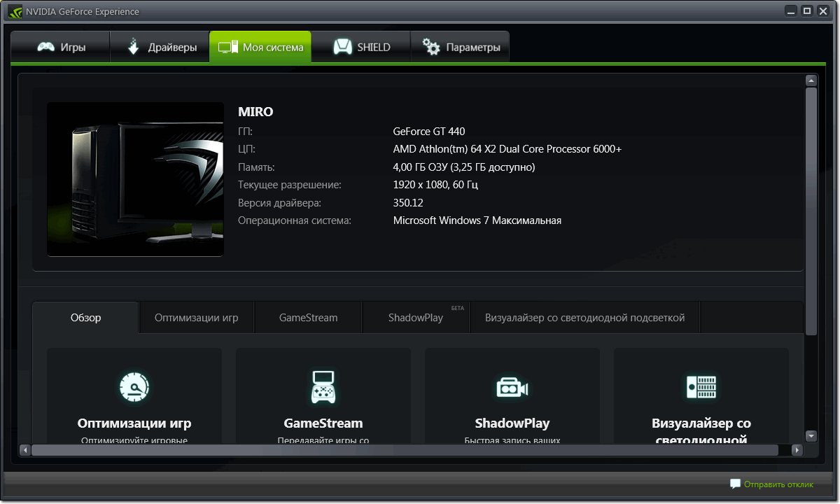Open the Игры tab
This screenshot has height=504, width=840.
pos(61,47)
